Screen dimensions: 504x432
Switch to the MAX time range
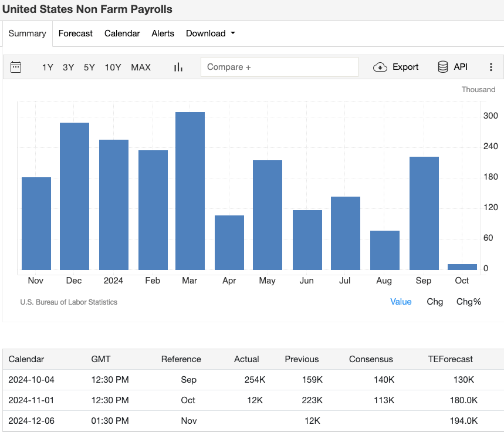coord(141,67)
